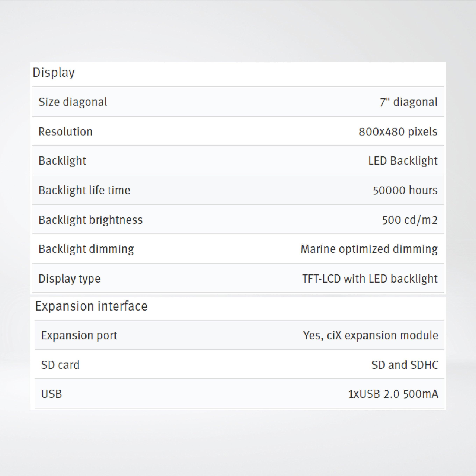Image resolution: width=476 pixels, height=476 pixels.
Task: Click the TFT-LCD with LED backlight value
Action: click(x=370, y=278)
